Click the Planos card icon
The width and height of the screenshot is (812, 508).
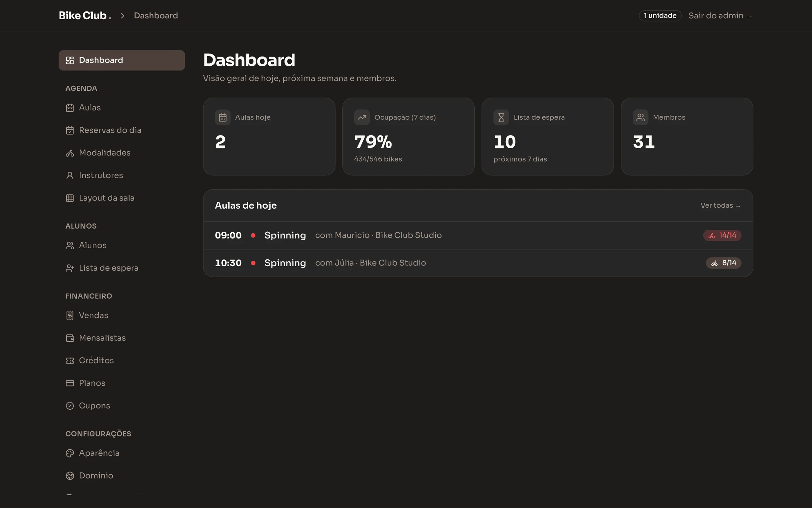70,383
